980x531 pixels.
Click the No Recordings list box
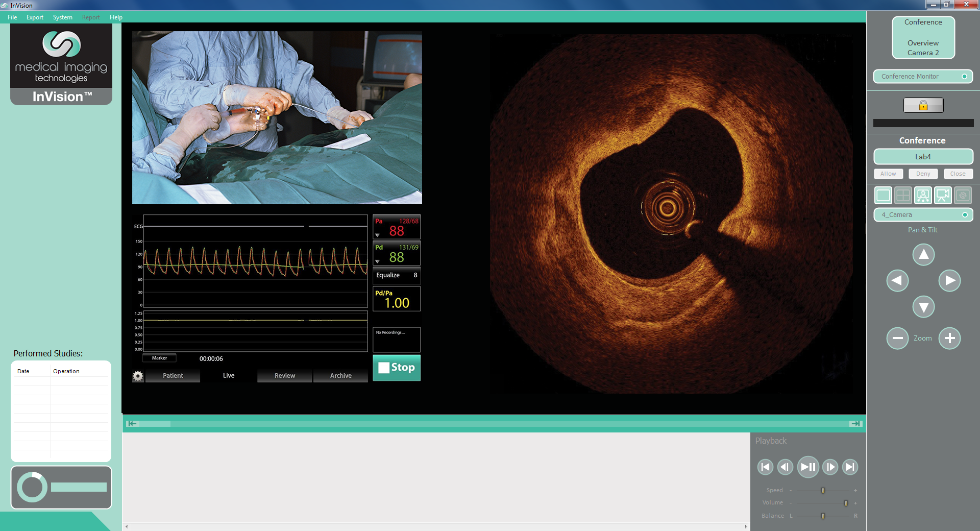(x=397, y=340)
